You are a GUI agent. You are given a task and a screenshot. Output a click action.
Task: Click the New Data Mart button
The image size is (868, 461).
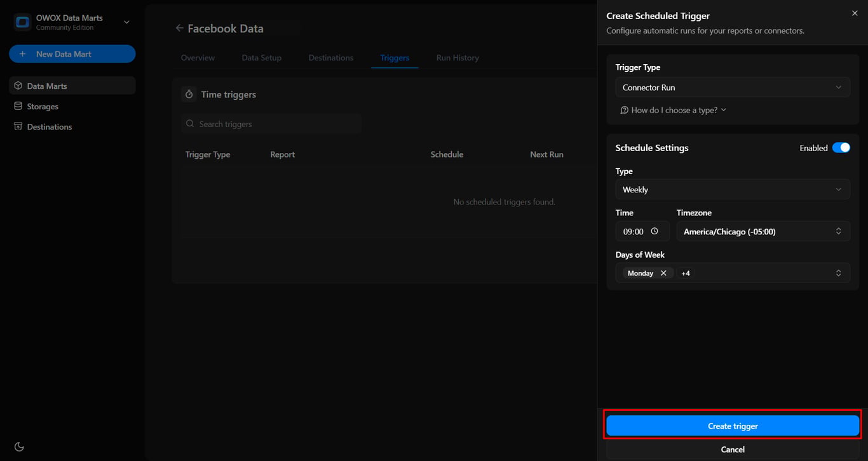[72, 54]
